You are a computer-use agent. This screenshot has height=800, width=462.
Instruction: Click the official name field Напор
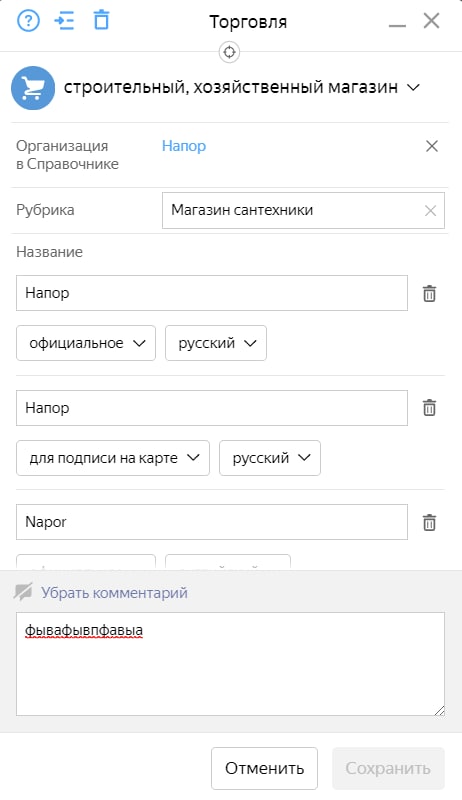coord(212,293)
